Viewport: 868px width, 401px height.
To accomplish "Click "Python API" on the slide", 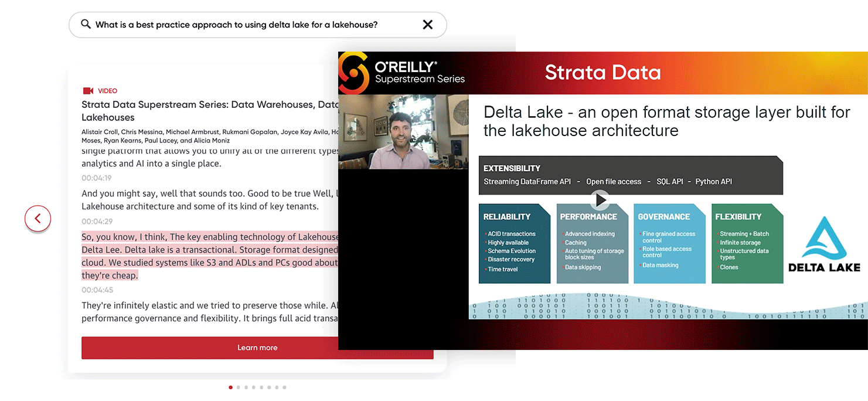I will click(713, 182).
